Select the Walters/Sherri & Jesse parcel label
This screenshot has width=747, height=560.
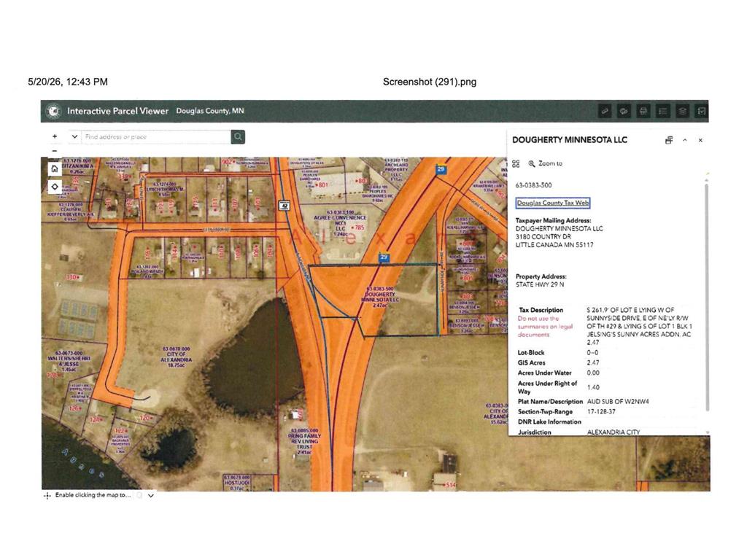pyautogui.click(x=68, y=361)
